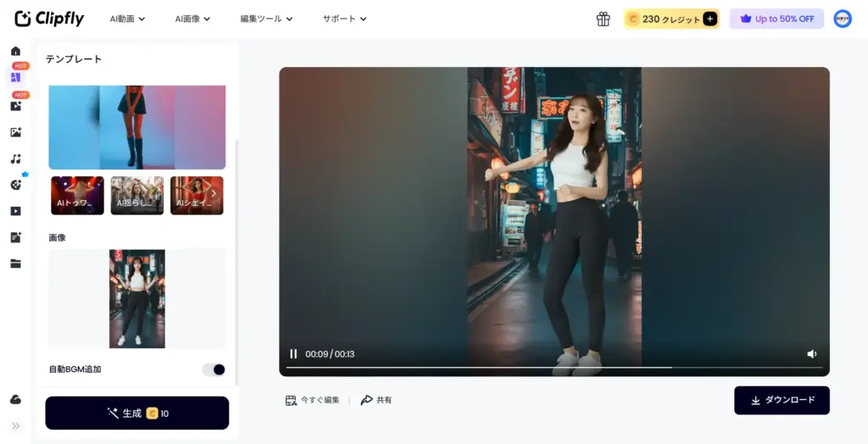Select the AI揺らし... template thumbnail
The image size is (868, 444).
[x=137, y=196]
